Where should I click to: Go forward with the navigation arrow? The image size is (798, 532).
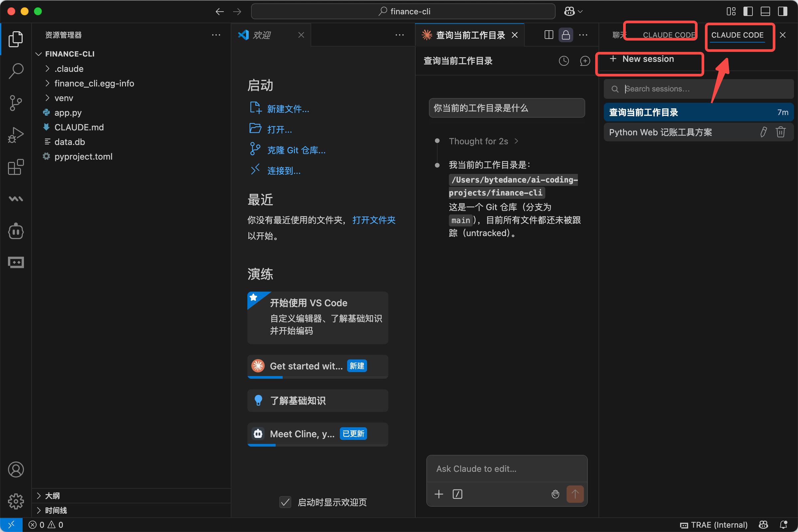coord(237,12)
